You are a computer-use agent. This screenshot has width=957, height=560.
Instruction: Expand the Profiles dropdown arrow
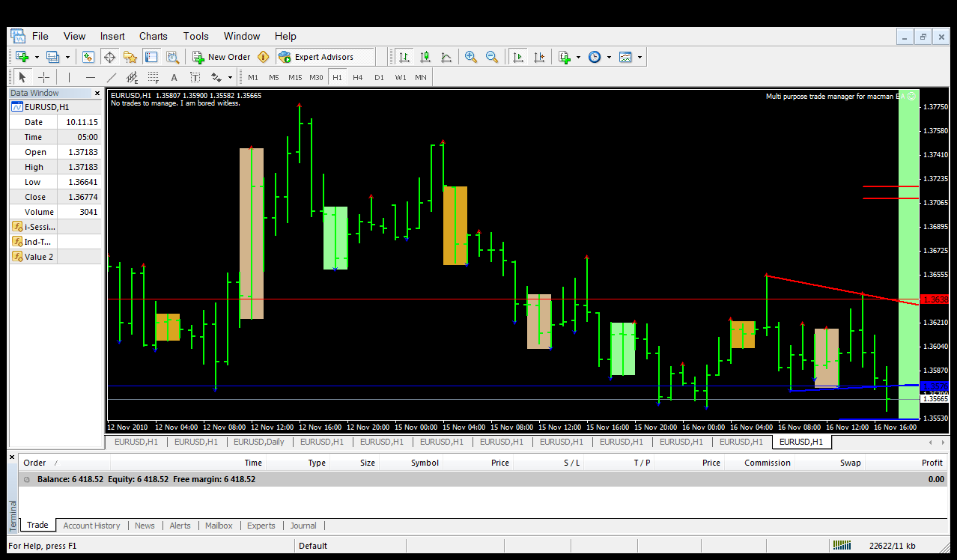tap(67, 57)
